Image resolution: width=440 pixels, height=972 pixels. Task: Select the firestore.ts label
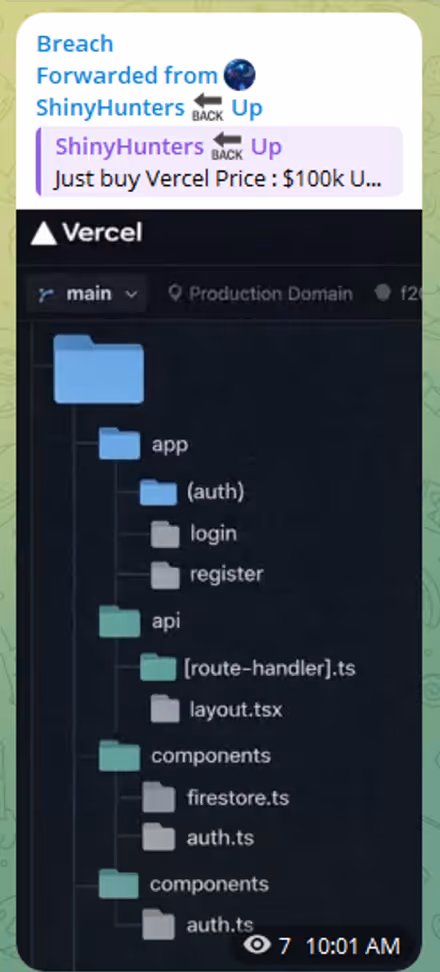[x=238, y=798]
